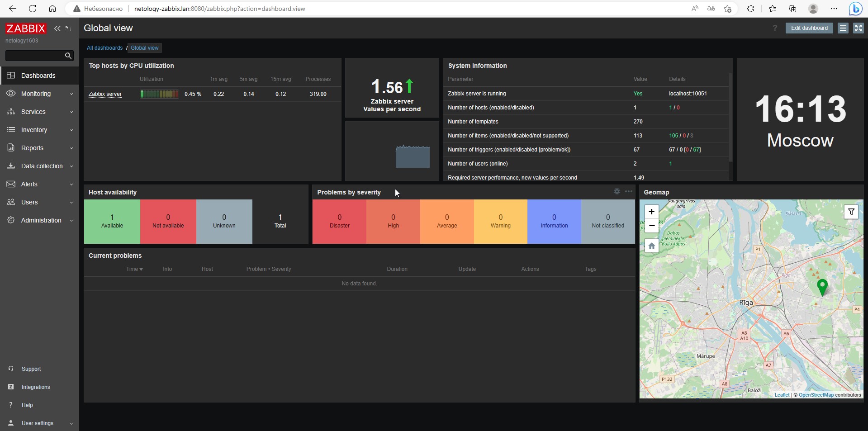Viewport: 868px width, 431px height.
Task: Open the Alerts envelope icon
Action: 10,184
